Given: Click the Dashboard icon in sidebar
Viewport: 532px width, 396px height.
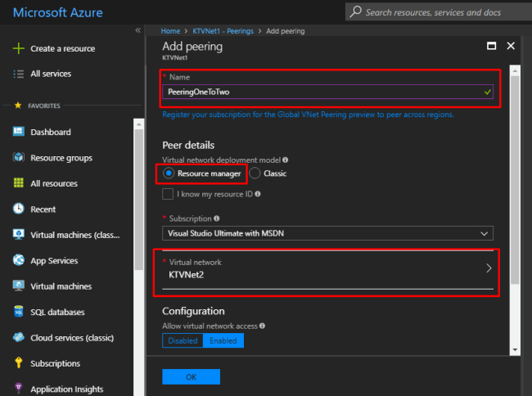Looking at the screenshot, I should click(19, 132).
